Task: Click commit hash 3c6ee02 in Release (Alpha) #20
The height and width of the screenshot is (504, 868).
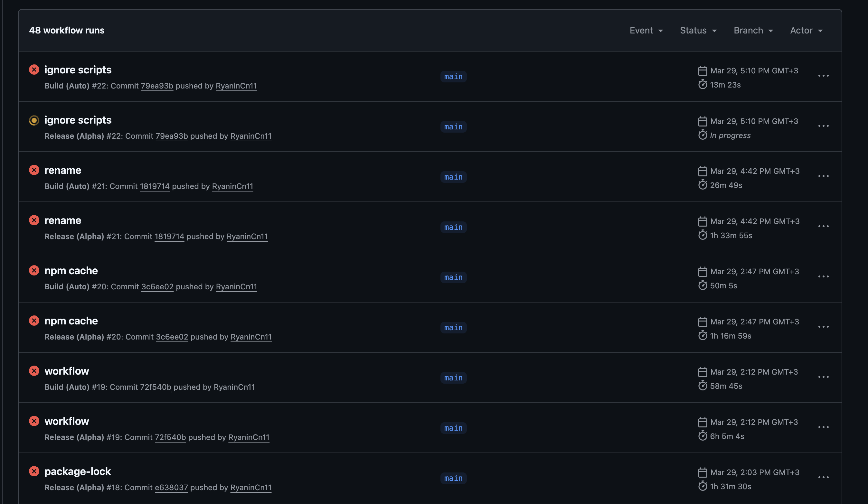Action: (172, 337)
